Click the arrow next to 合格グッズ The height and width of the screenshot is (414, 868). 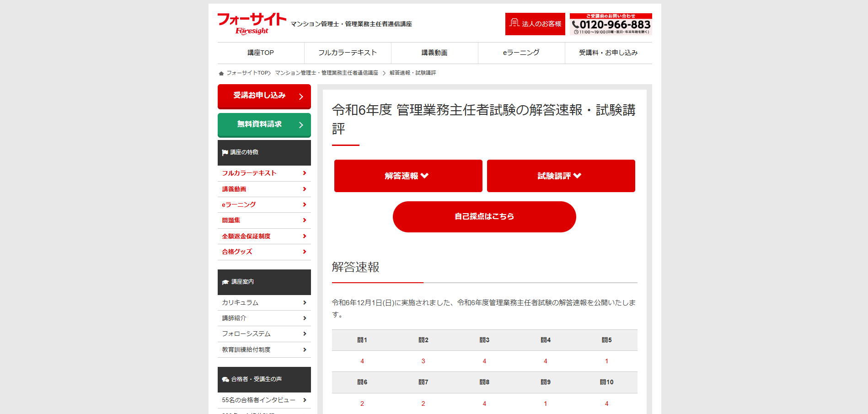[305, 252]
